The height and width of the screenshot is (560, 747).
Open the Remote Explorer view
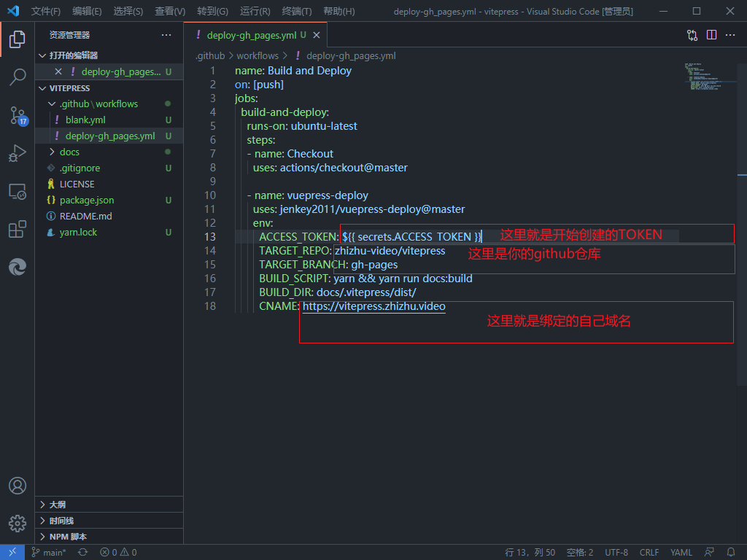click(18, 192)
